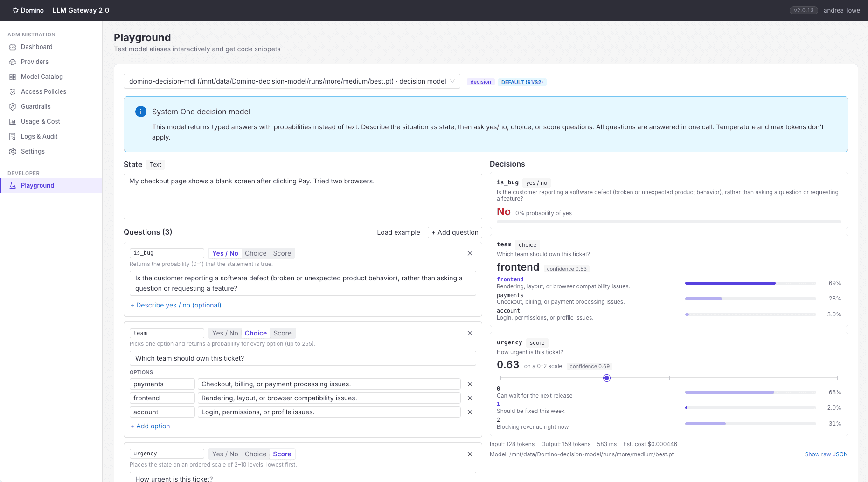
Task: Edit the payments option name field
Action: [x=162, y=384]
